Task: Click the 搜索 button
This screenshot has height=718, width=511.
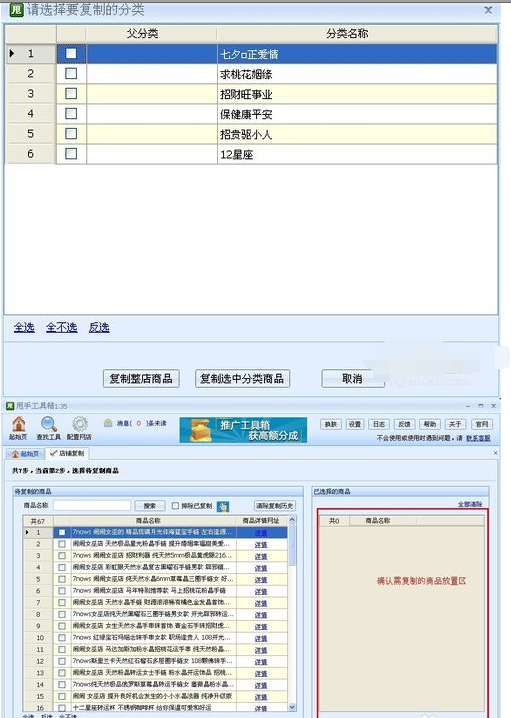Action: click(150, 506)
